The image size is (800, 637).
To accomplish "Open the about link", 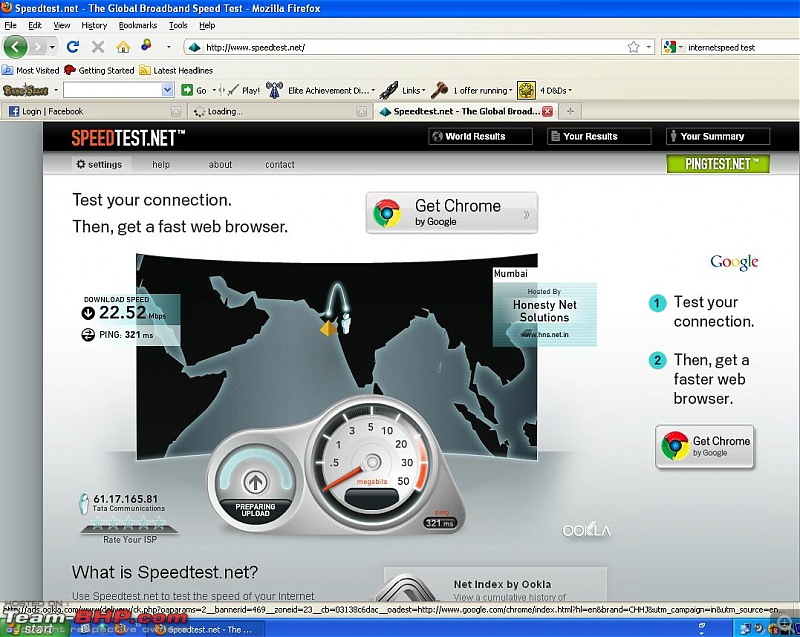I will (x=220, y=164).
